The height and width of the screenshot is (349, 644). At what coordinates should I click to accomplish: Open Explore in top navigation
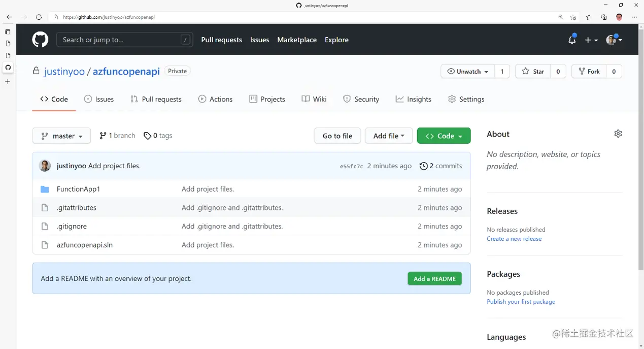(337, 40)
